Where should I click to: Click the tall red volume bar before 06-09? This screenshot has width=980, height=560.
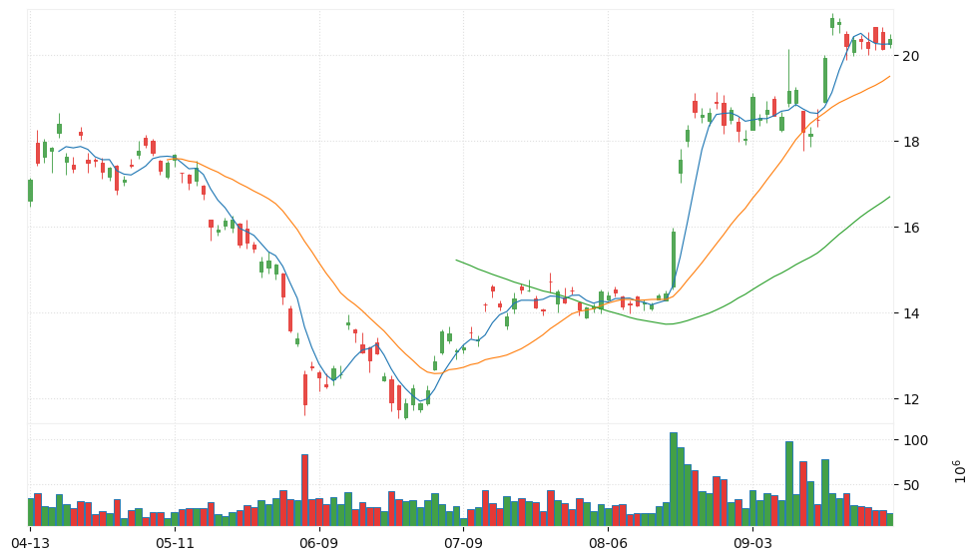pos(305,490)
